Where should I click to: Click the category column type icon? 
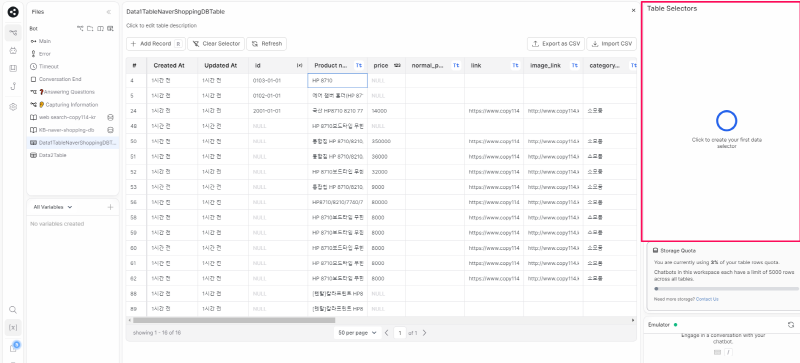634,65
